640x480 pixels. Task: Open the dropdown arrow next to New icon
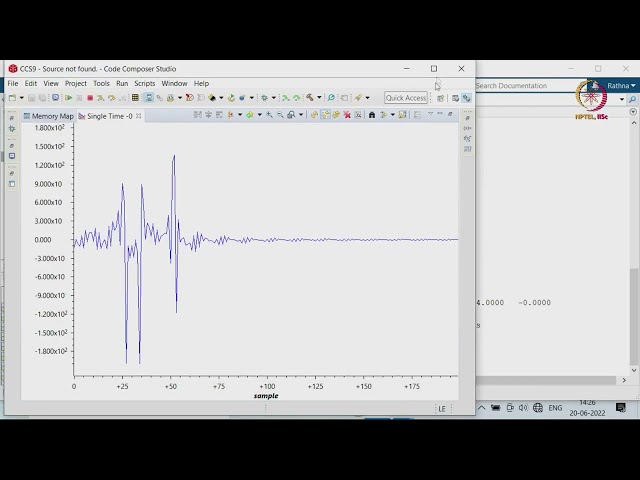pos(22,98)
